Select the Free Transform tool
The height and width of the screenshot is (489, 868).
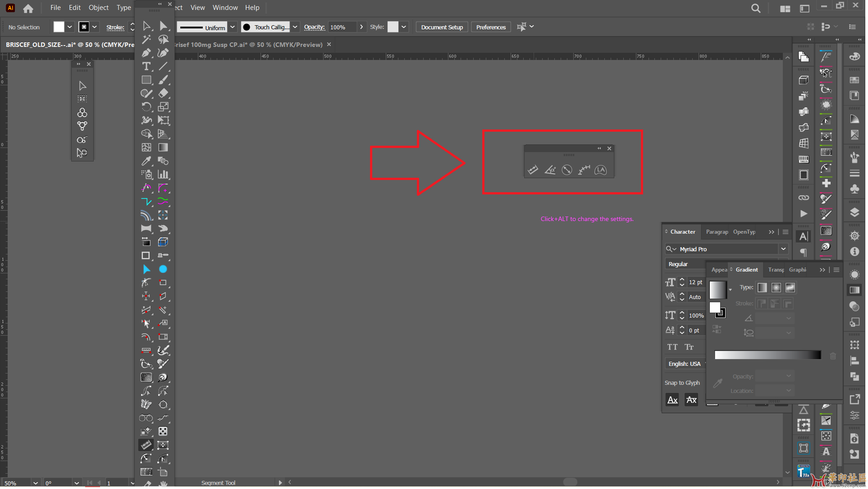[164, 121]
